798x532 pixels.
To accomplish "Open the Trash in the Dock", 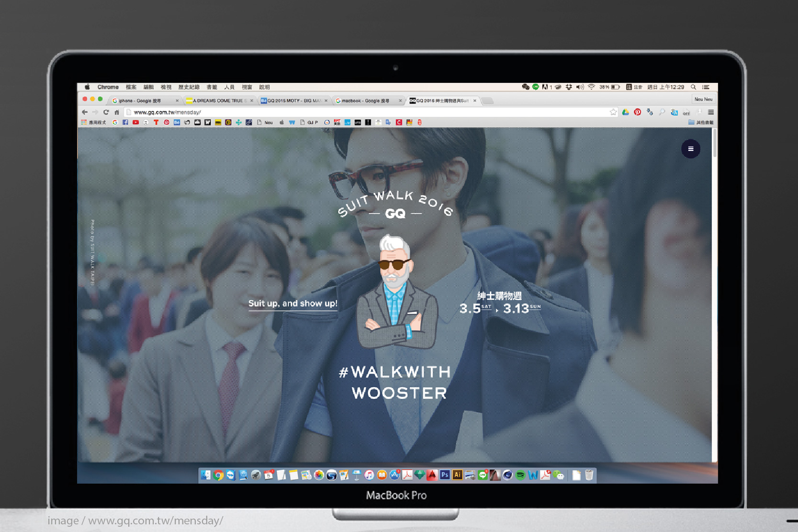I will click(x=589, y=475).
